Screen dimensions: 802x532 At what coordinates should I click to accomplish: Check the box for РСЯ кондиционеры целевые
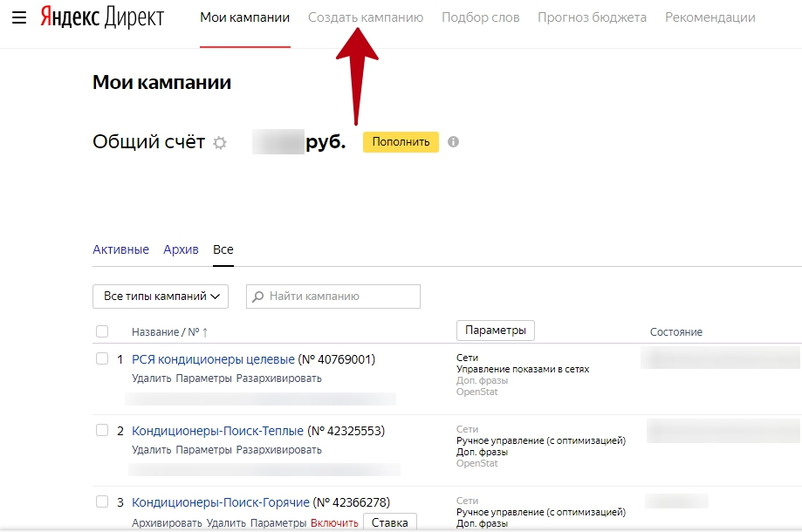click(x=102, y=358)
